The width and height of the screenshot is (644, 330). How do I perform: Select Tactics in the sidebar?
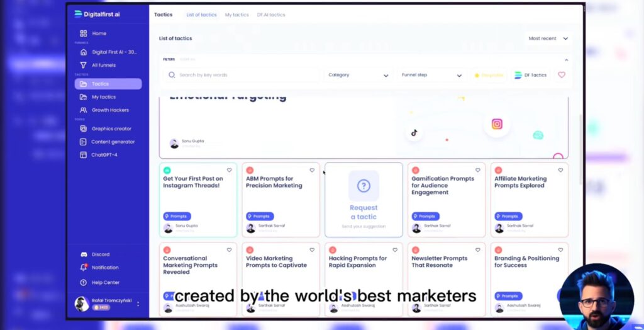pos(108,84)
